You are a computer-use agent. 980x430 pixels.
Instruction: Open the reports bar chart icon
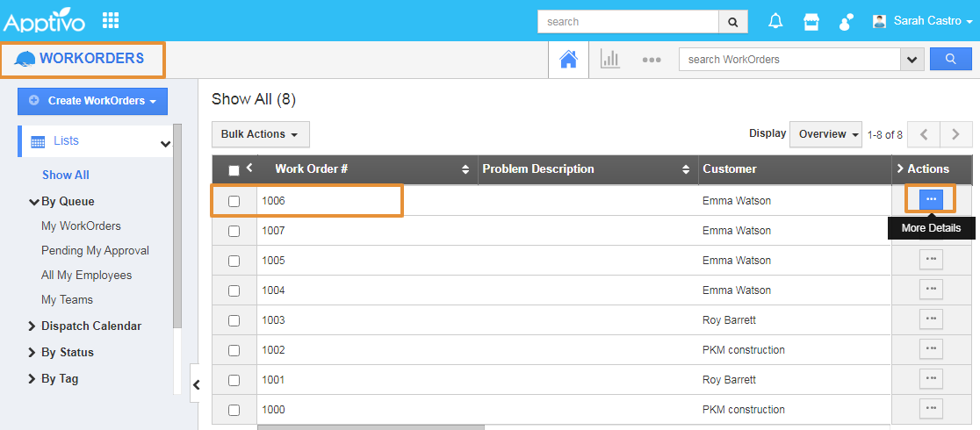click(x=609, y=60)
